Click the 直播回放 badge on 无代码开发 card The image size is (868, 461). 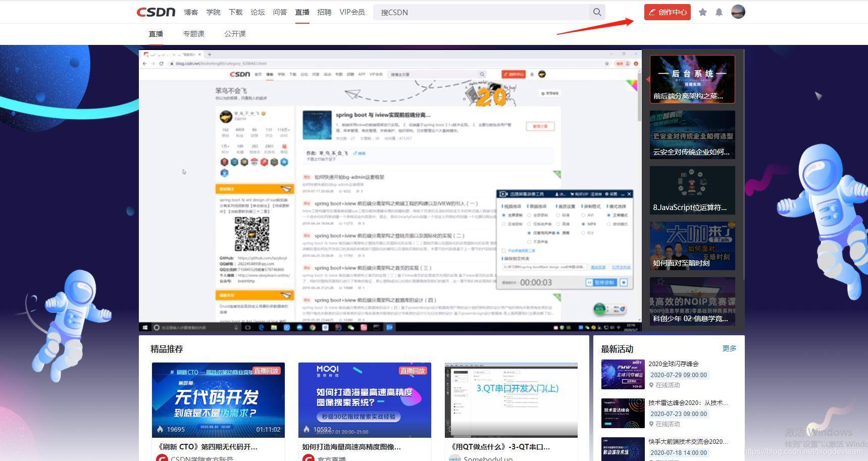[x=266, y=371]
